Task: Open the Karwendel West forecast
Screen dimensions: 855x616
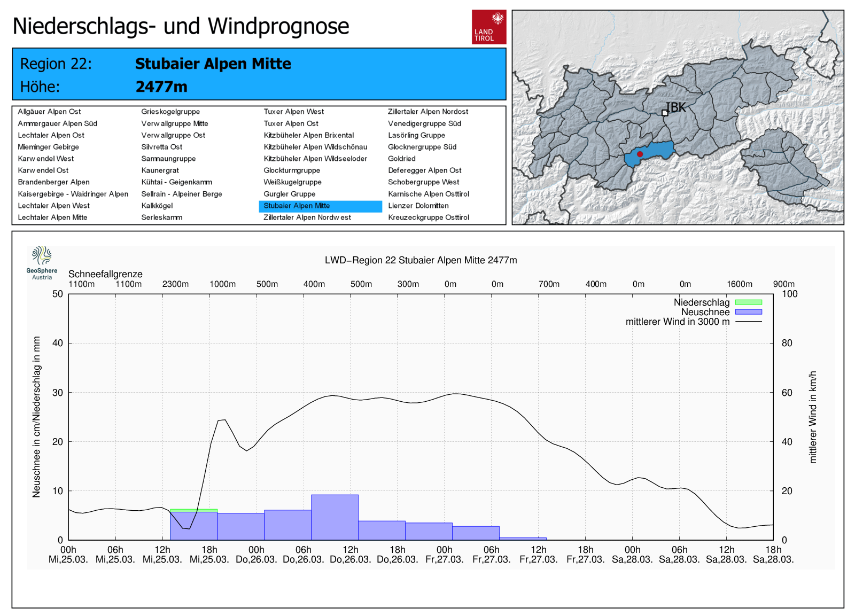Action: click(46, 159)
